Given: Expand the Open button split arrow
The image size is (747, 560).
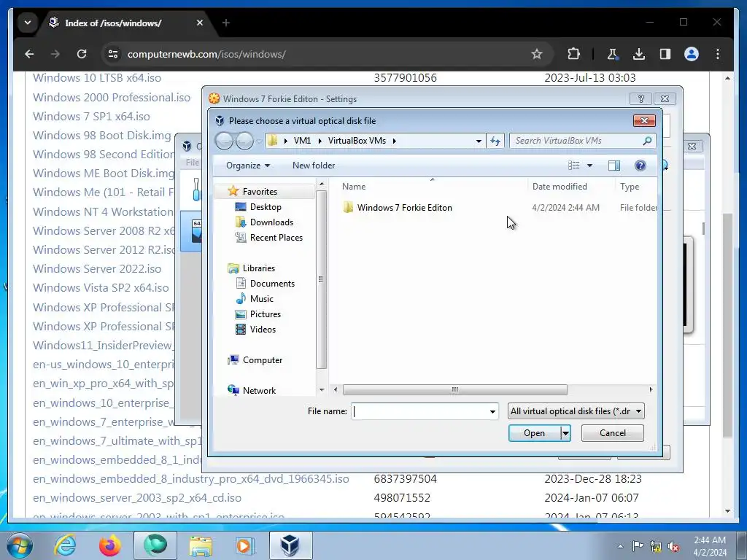Looking at the screenshot, I should pos(565,433).
